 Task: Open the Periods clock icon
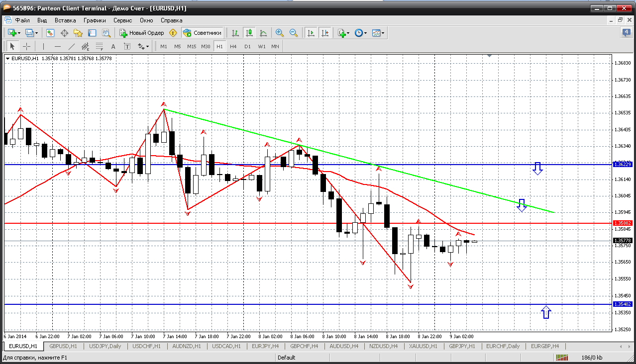click(358, 33)
